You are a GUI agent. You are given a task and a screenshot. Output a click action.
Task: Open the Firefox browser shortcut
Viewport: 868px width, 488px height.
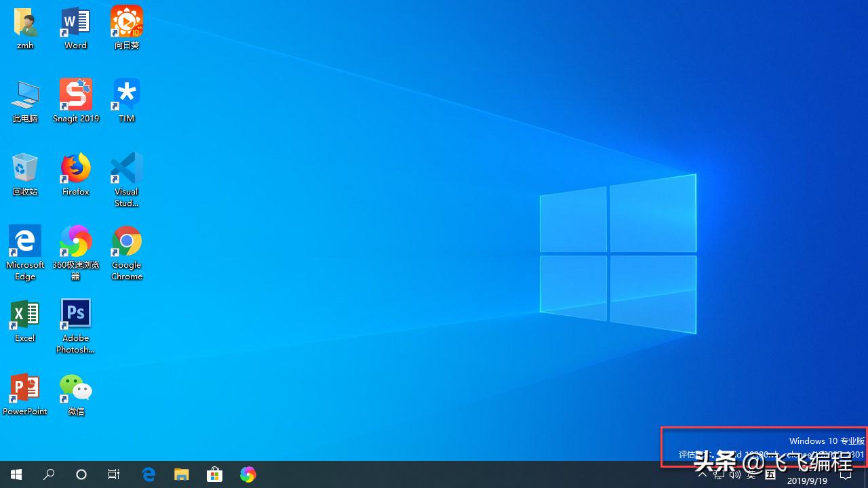[75, 168]
